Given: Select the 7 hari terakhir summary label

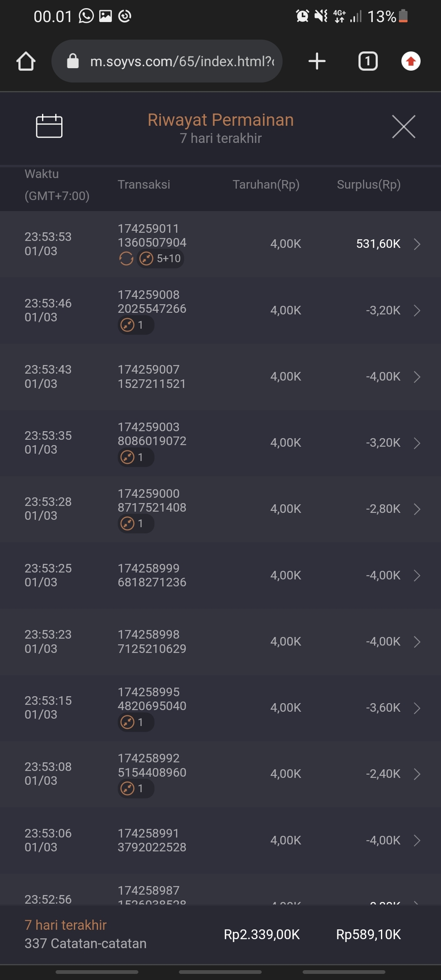Looking at the screenshot, I should click(65, 925).
